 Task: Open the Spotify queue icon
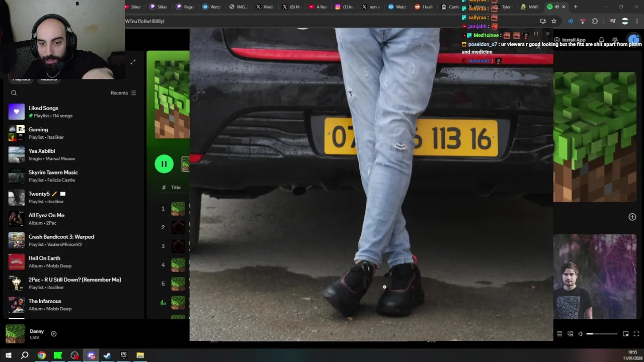tap(559, 334)
